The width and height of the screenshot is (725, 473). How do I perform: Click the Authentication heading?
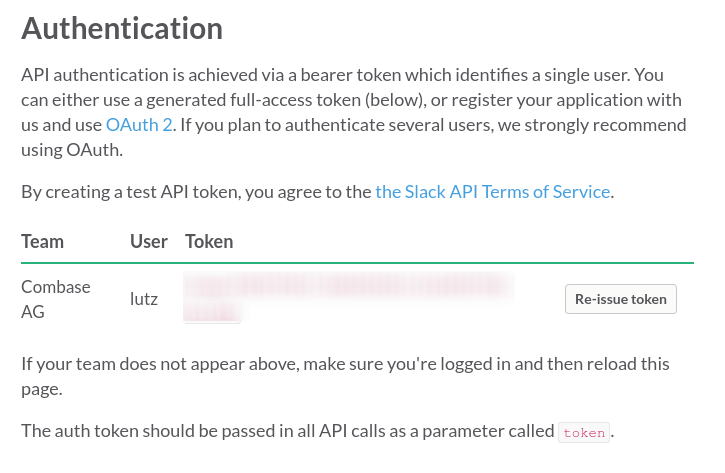click(x=122, y=29)
